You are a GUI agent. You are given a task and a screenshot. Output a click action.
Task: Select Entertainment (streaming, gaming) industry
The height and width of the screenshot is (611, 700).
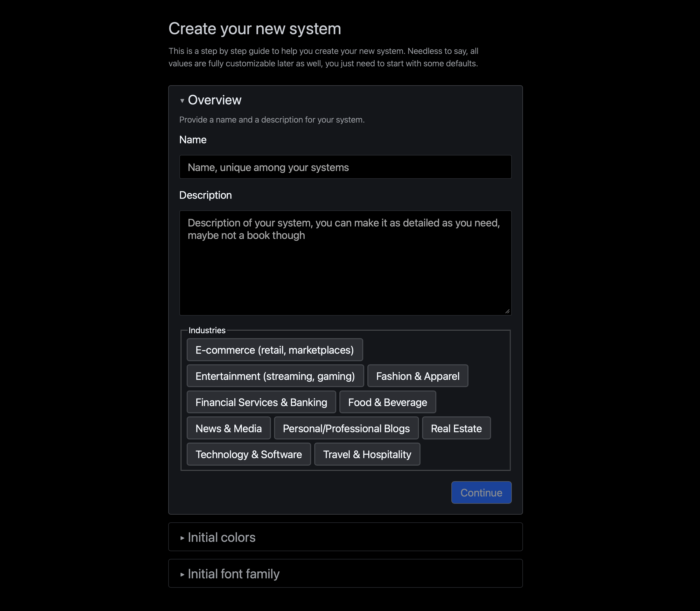tap(275, 376)
